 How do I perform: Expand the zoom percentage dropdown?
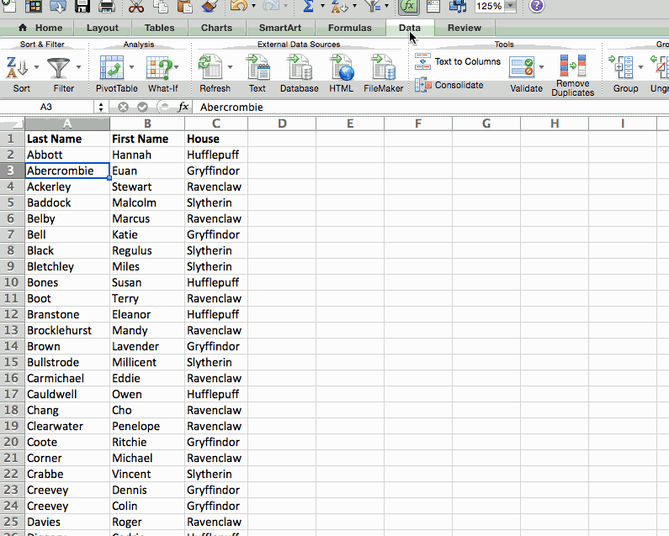[511, 6]
